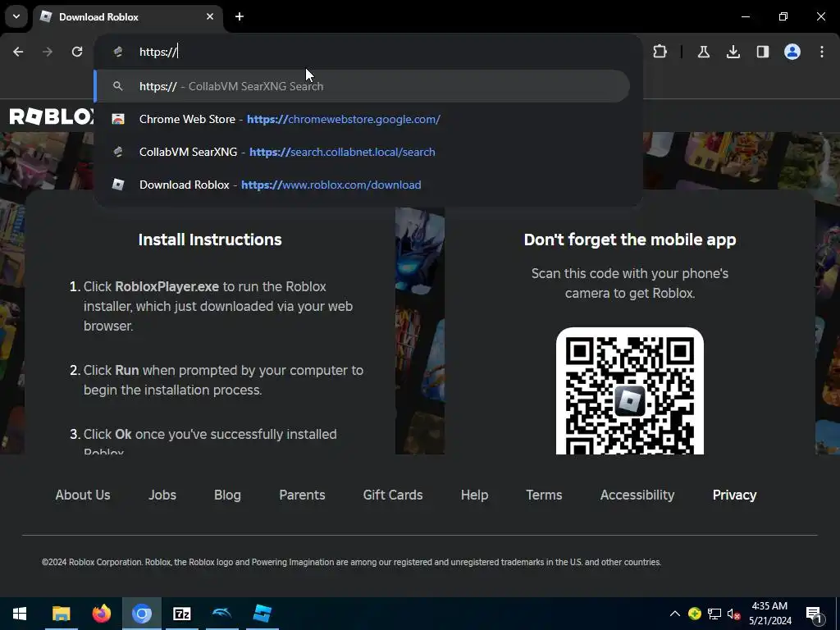Open a new tab with plus button
Viewport: 840px width, 630px height.
coord(240,16)
